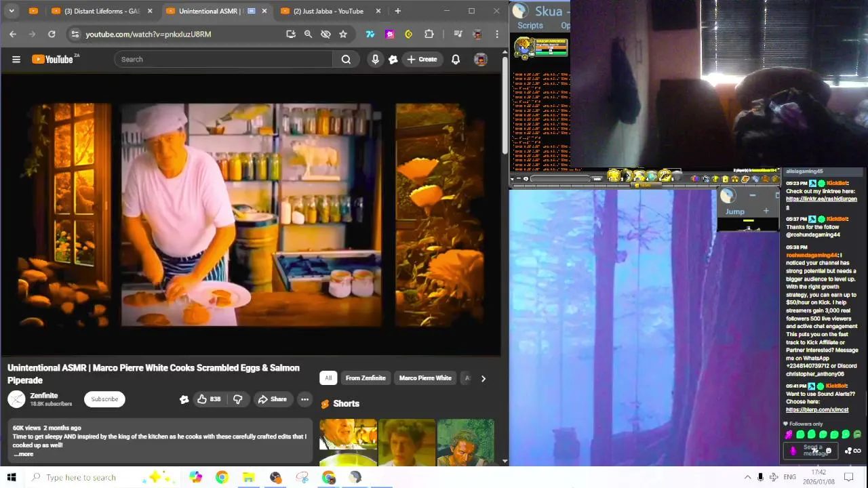Screen dimensions: 868x488
Task: Click the video title text
Action: [153, 374]
